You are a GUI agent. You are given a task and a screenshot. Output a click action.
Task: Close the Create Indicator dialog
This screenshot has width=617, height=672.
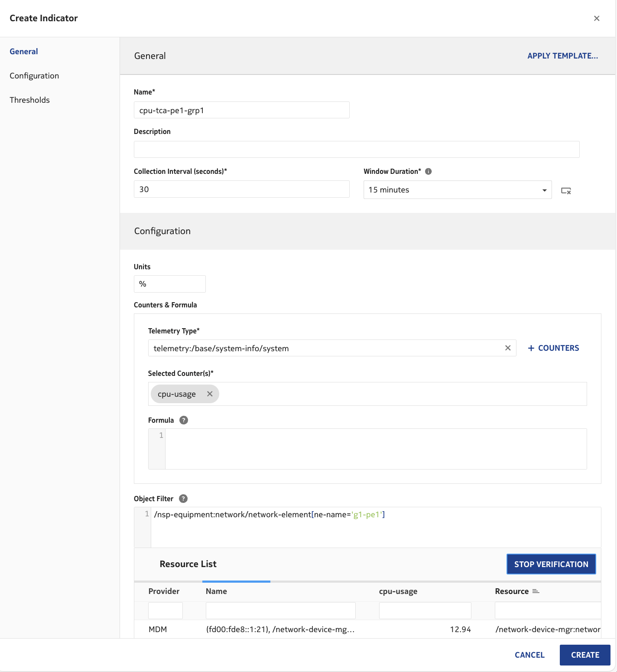[x=597, y=18]
